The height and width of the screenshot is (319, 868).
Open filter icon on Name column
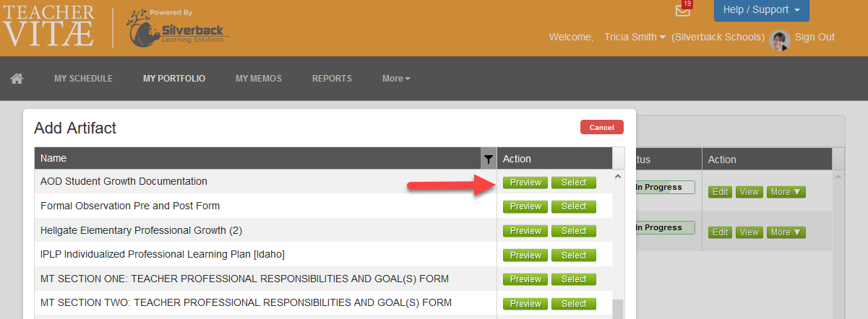click(489, 159)
